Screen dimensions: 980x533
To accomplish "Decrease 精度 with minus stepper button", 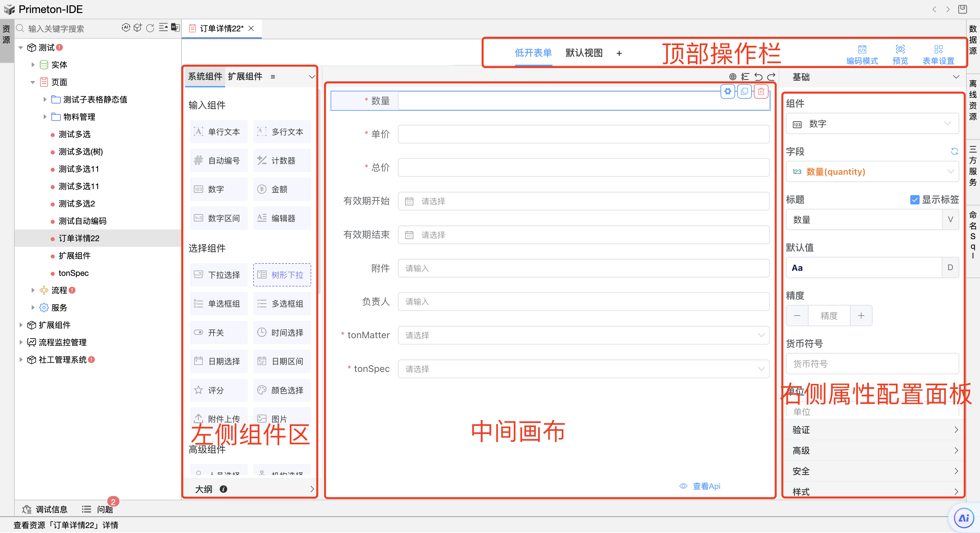I will [x=797, y=316].
